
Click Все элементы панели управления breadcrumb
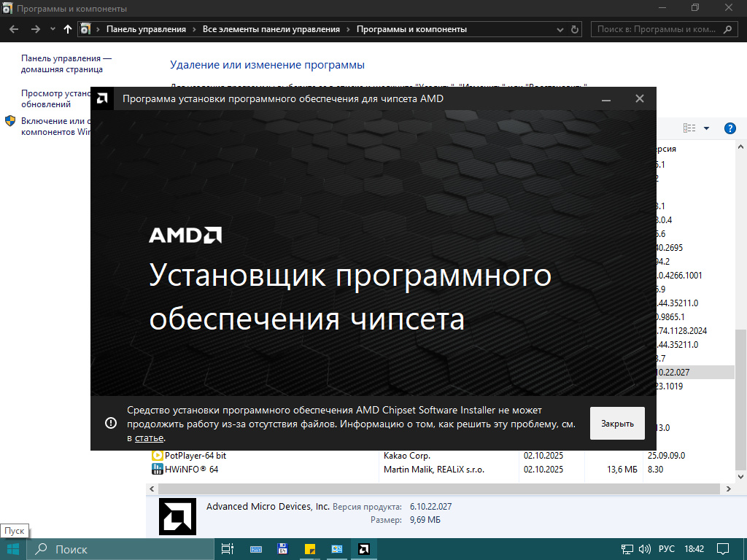coord(271,29)
